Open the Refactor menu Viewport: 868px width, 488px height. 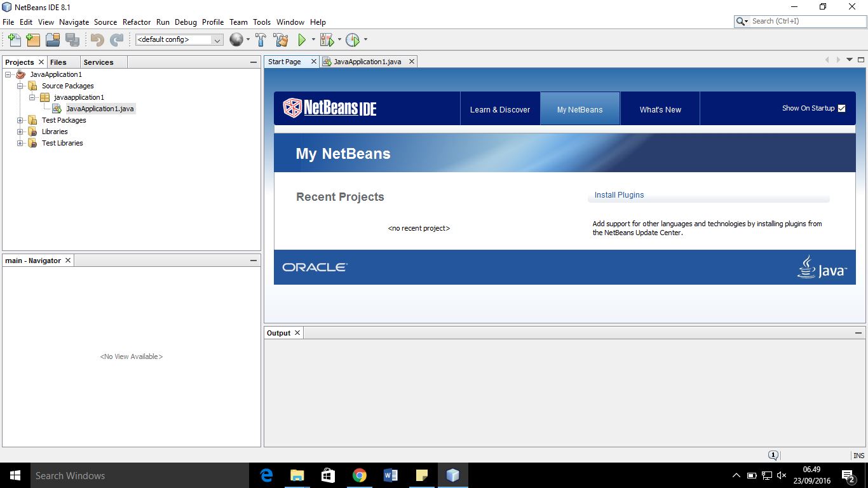click(x=136, y=22)
